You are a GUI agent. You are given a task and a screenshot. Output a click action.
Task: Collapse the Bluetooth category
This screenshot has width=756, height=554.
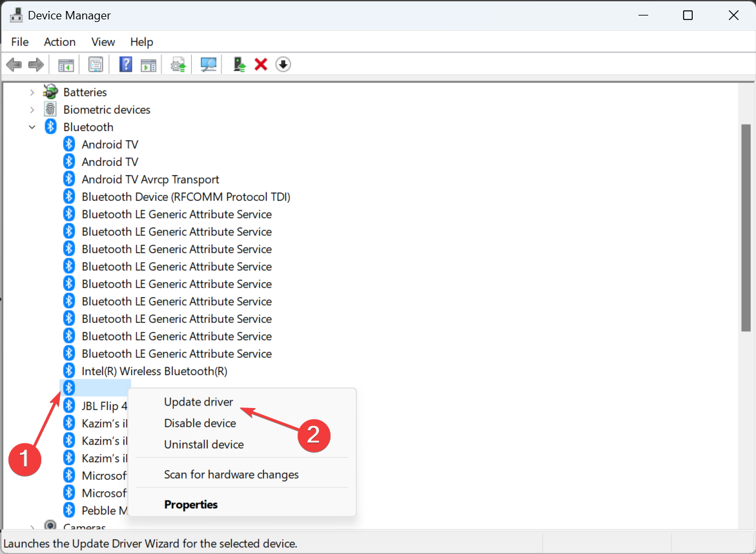coord(32,127)
